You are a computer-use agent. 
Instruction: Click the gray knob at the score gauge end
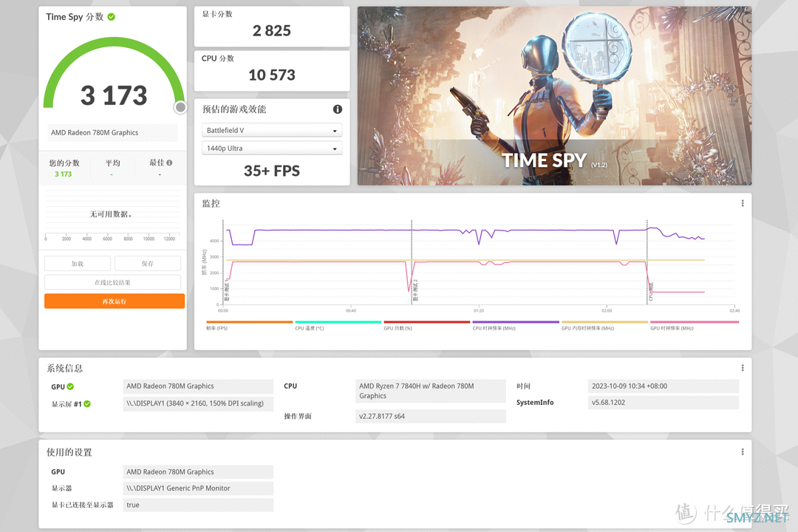tap(180, 107)
